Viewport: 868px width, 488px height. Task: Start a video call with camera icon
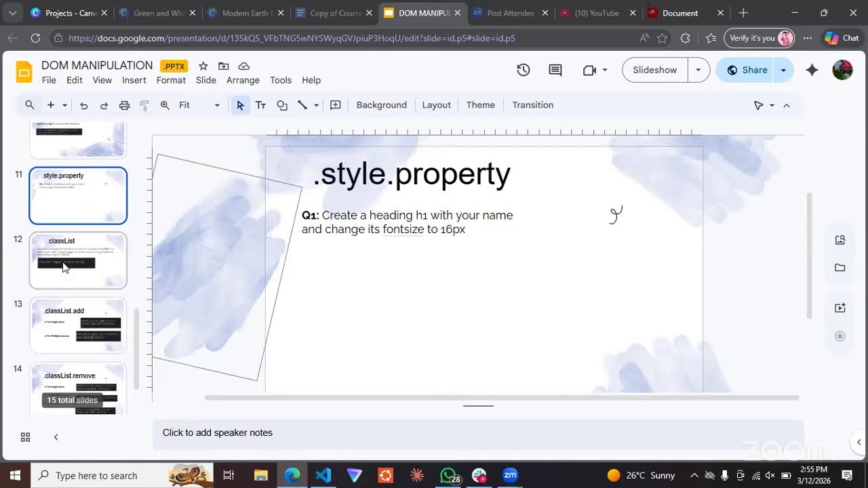tap(589, 70)
